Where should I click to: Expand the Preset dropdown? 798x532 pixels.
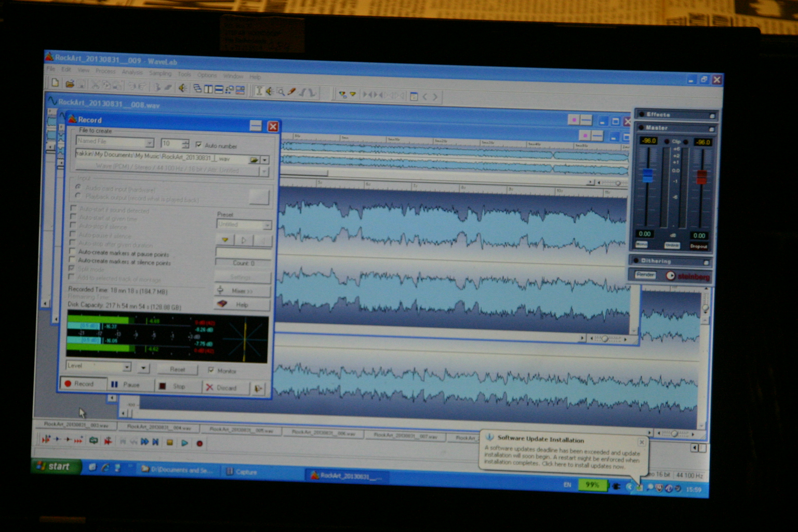[x=267, y=225]
